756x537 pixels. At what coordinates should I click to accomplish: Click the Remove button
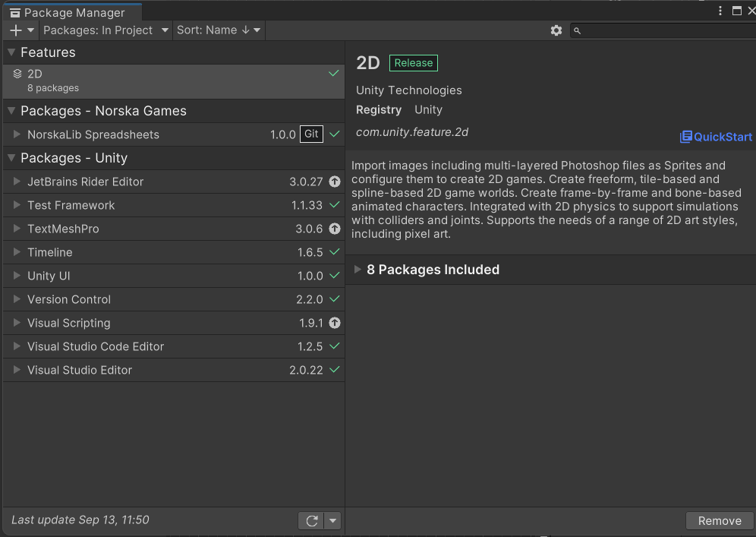(x=720, y=520)
